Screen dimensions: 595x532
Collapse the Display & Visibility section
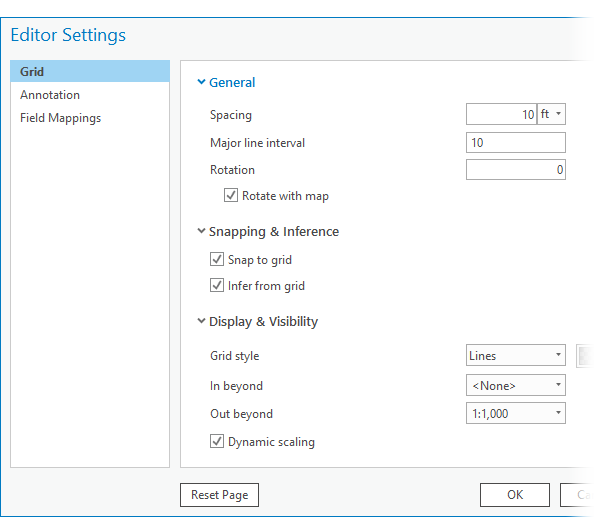[x=201, y=321]
